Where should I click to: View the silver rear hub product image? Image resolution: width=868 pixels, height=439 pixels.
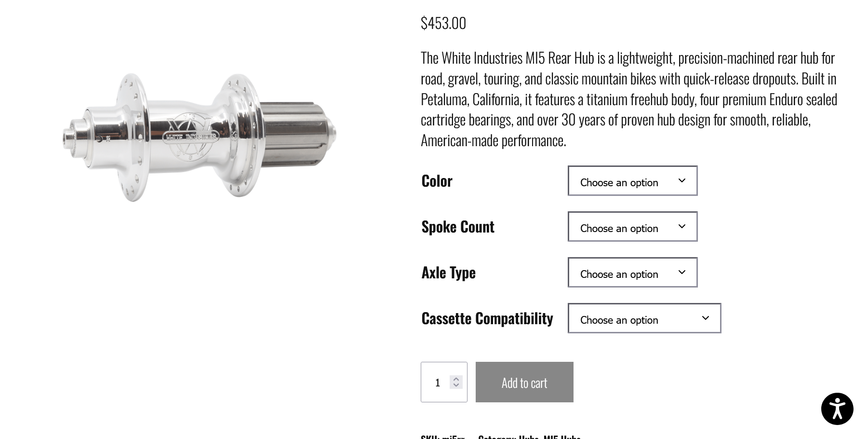coord(199,137)
